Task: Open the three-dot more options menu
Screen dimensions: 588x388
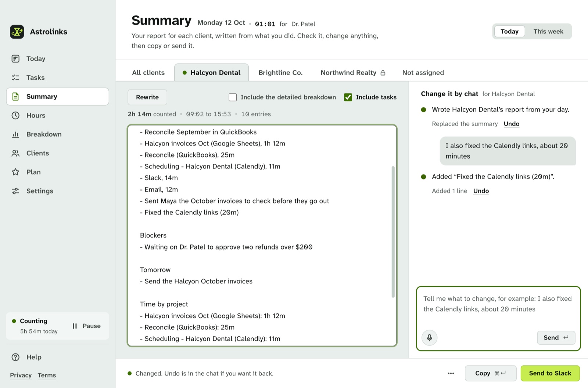Action: (451, 373)
